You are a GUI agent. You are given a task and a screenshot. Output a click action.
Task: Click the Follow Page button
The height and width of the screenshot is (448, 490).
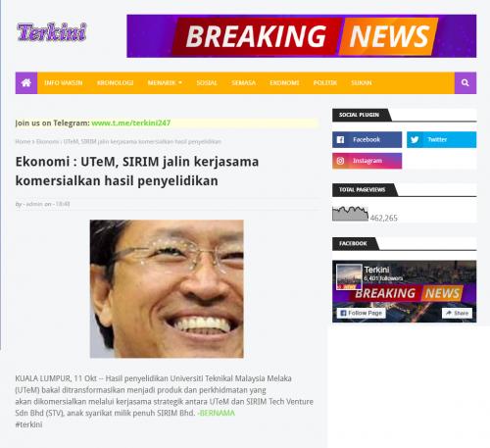click(x=362, y=313)
